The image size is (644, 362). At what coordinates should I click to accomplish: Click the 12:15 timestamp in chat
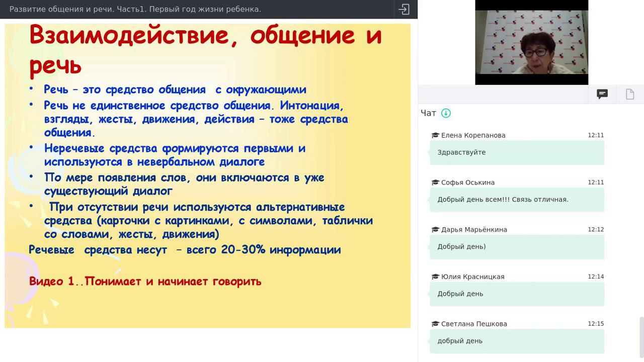596,324
